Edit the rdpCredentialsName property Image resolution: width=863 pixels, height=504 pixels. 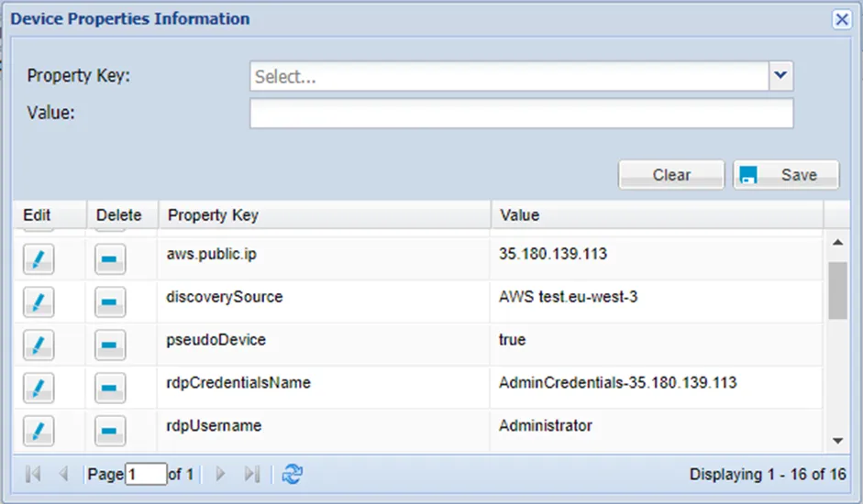[x=39, y=388]
